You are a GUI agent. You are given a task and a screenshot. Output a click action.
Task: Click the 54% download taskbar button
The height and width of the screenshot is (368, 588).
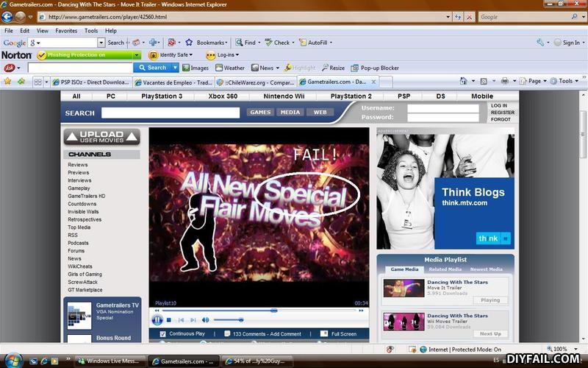coord(257,361)
